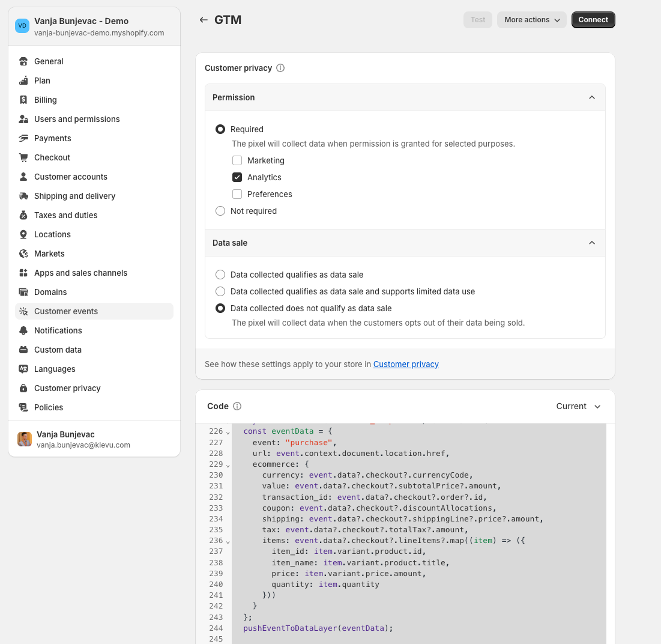Click the Code section info icon
The height and width of the screenshot is (644, 661).
237,406
